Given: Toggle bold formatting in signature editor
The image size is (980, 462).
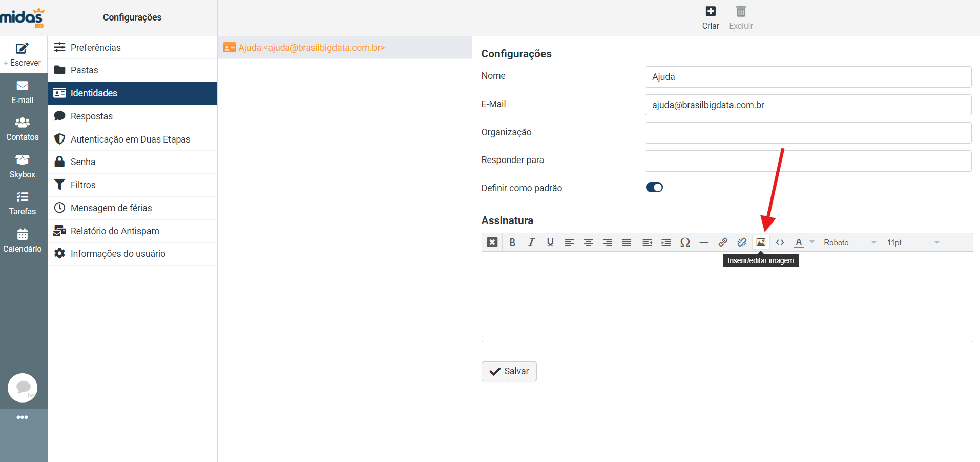Looking at the screenshot, I should pos(512,243).
